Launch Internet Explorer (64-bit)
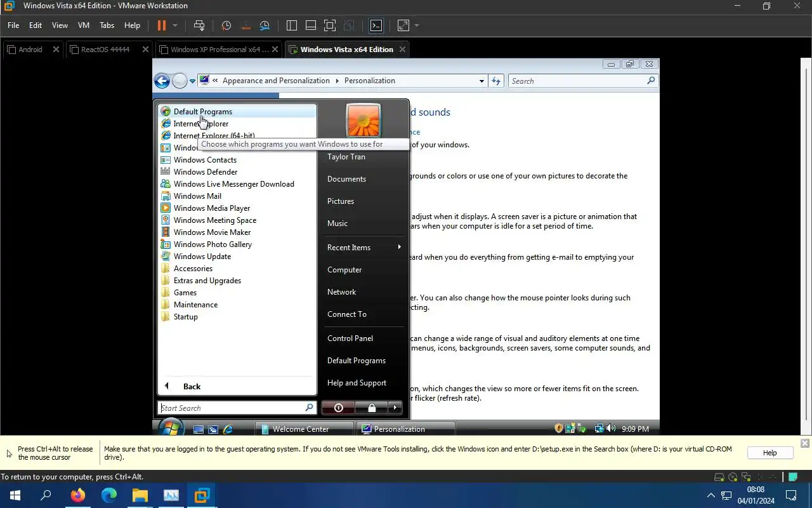Screen dimensions: 812x508 click(x=237, y=136)
